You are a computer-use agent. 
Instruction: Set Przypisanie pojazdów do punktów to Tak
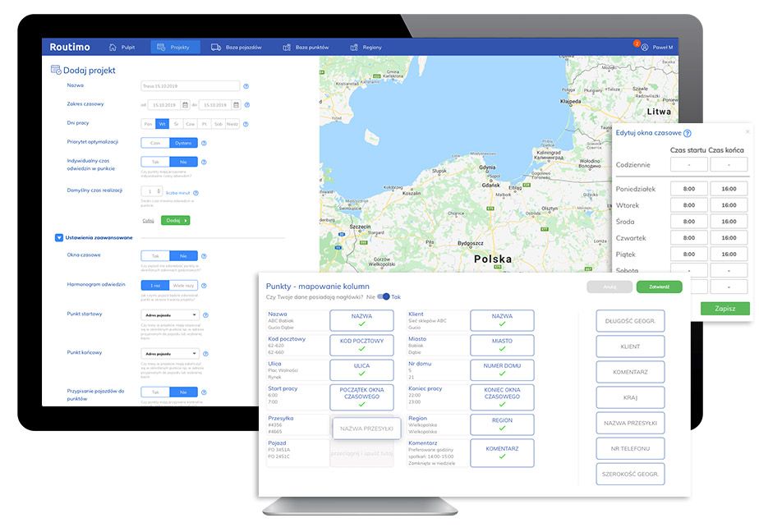click(155, 392)
